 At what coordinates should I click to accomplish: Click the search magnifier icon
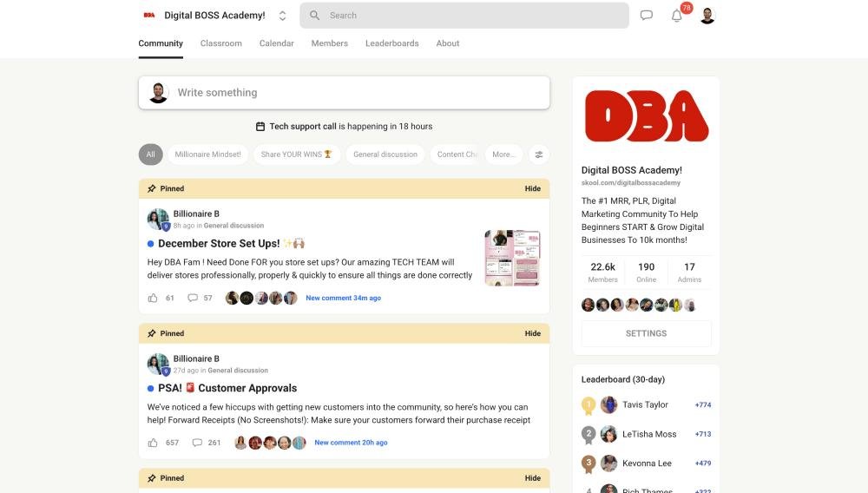pyautogui.click(x=314, y=16)
